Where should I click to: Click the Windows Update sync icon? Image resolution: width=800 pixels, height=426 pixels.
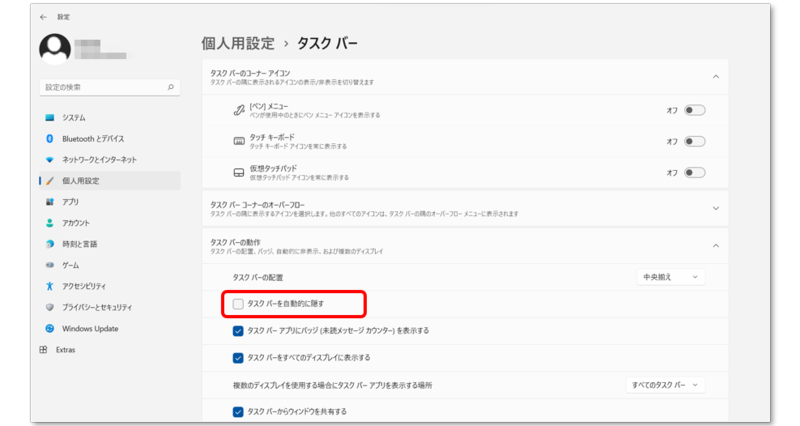(x=49, y=329)
